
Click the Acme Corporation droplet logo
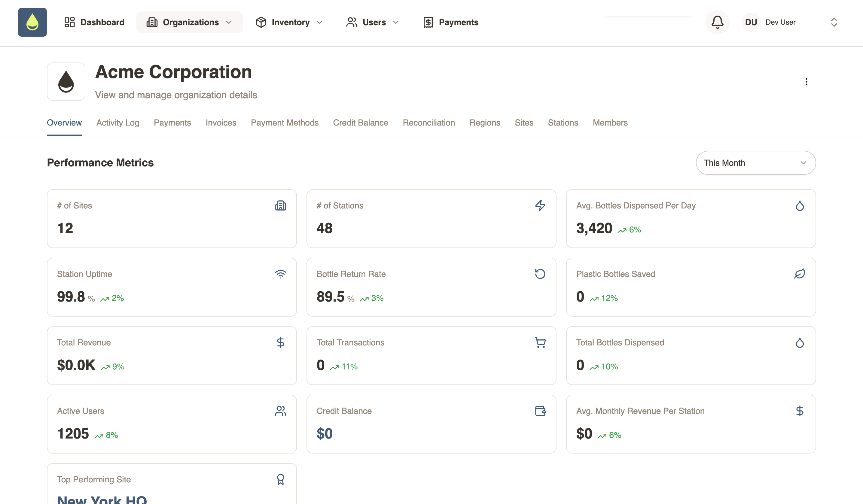tap(66, 81)
